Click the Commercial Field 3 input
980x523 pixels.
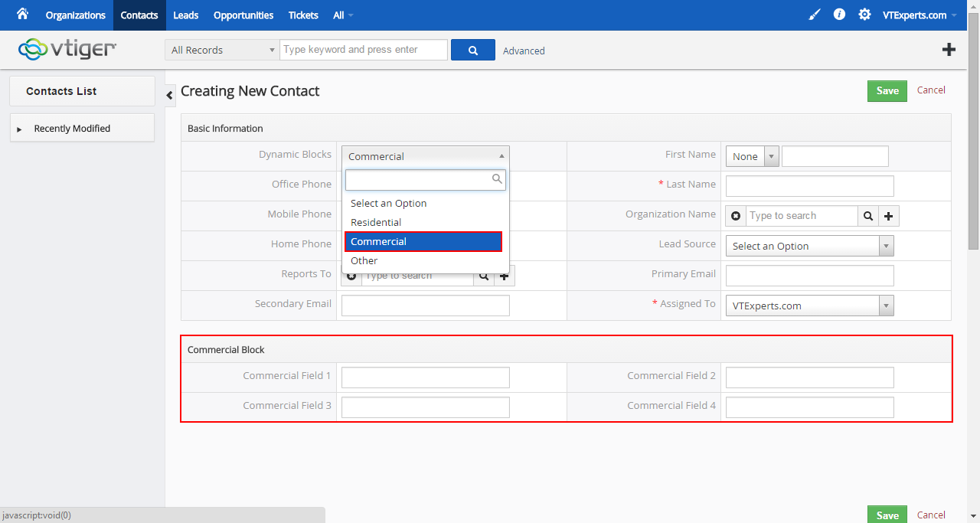[425, 407]
